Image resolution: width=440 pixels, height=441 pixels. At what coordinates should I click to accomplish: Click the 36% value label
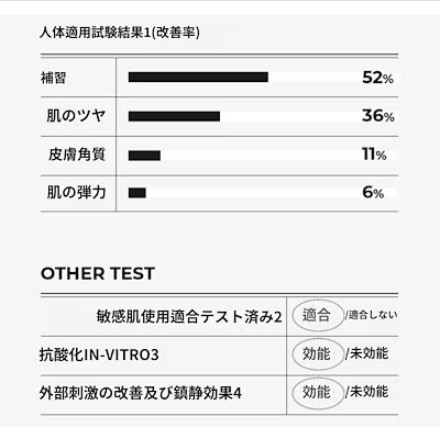(378, 116)
